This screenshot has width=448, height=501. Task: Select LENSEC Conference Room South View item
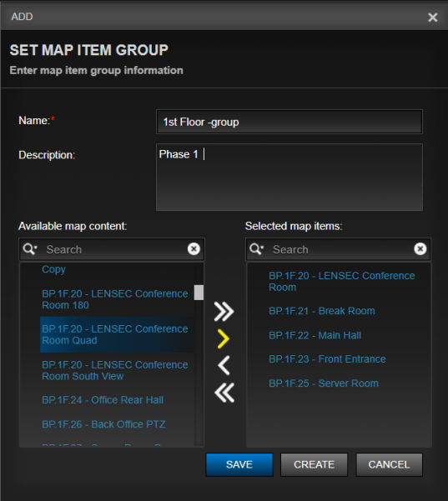pyautogui.click(x=115, y=371)
